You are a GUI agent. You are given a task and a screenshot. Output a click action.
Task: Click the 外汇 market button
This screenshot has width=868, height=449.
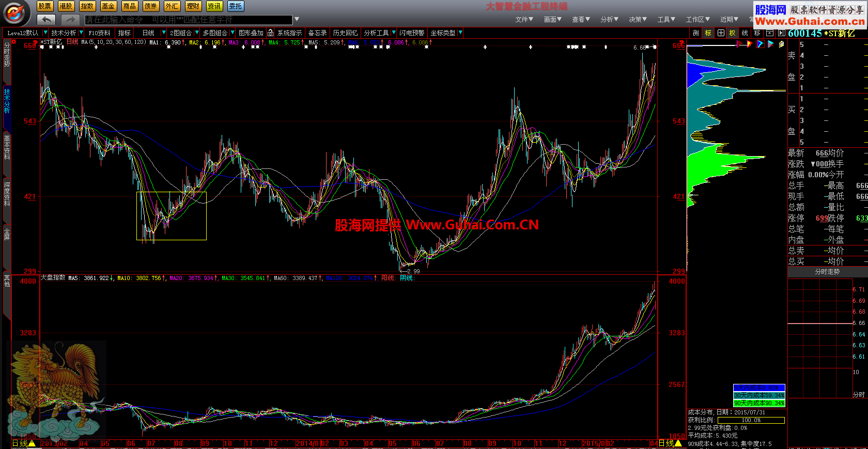(x=172, y=6)
